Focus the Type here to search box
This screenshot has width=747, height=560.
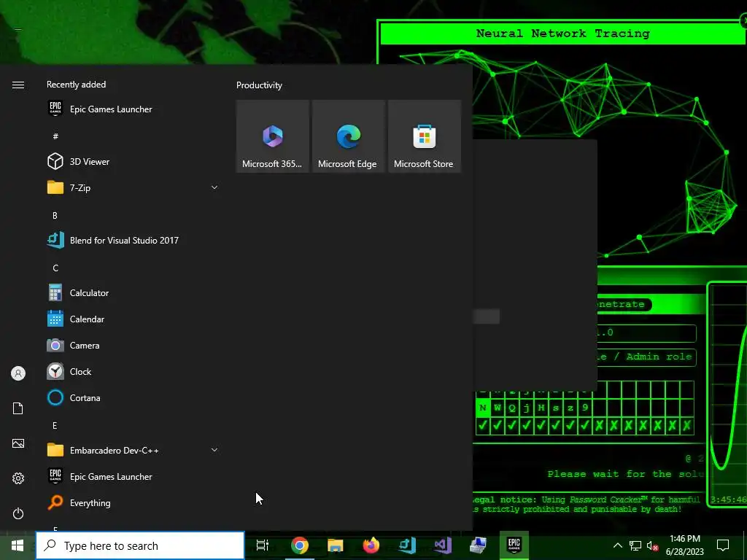pyautogui.click(x=140, y=545)
